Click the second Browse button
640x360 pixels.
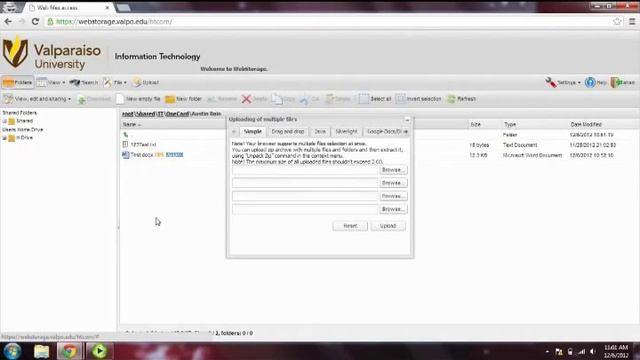pos(393,183)
